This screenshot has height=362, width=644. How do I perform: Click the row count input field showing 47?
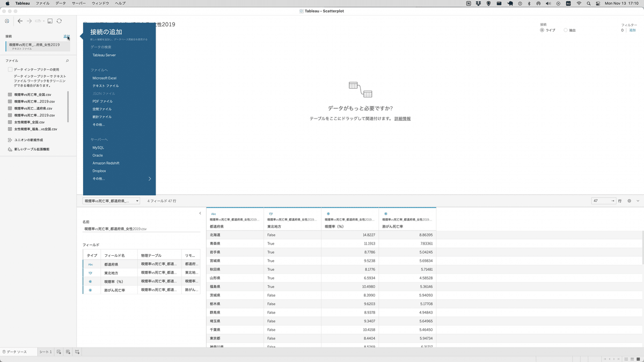click(603, 201)
